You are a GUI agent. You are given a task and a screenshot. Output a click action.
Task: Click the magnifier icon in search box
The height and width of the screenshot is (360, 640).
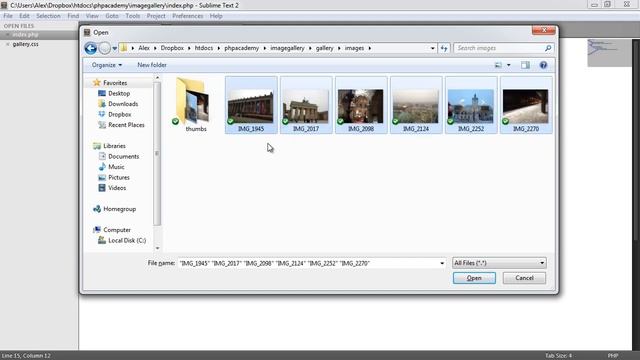[x=548, y=48]
